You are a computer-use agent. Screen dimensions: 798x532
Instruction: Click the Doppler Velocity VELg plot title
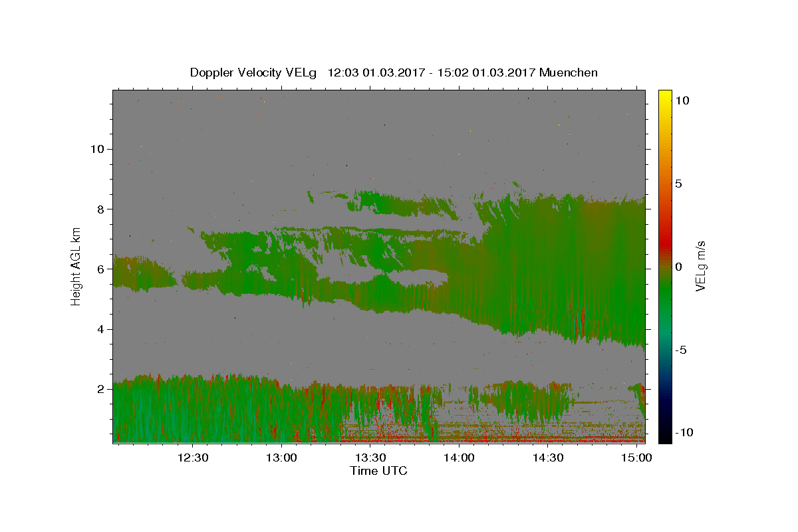[x=394, y=72]
